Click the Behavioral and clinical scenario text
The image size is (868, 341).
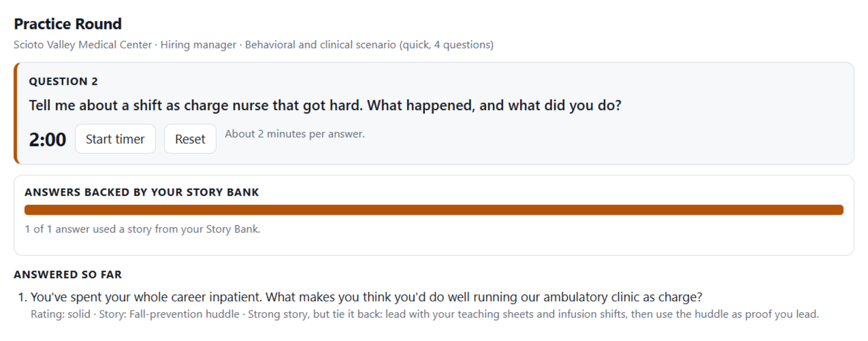point(321,44)
